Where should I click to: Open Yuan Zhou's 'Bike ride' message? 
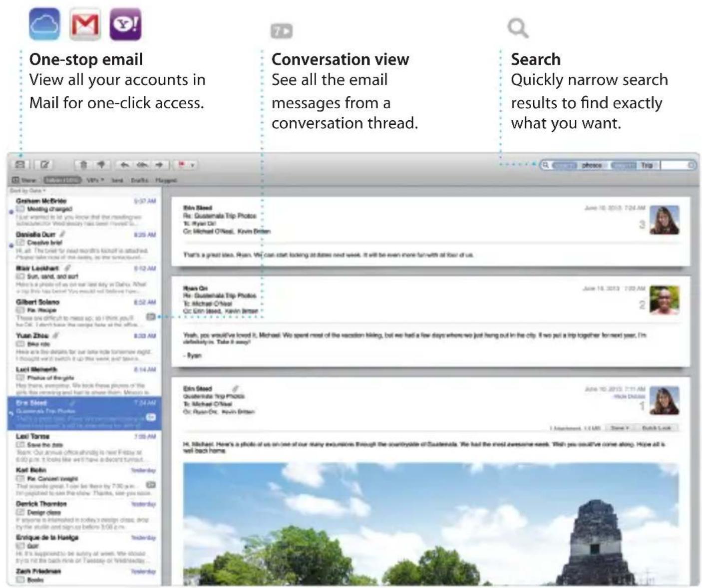coord(84,347)
